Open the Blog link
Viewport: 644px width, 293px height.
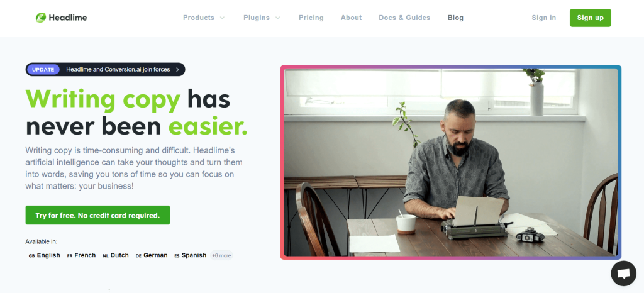click(x=455, y=18)
